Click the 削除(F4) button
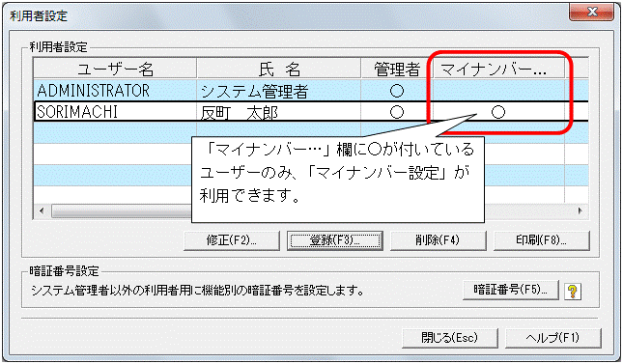This screenshot has width=623, height=364. pyautogui.click(x=438, y=240)
